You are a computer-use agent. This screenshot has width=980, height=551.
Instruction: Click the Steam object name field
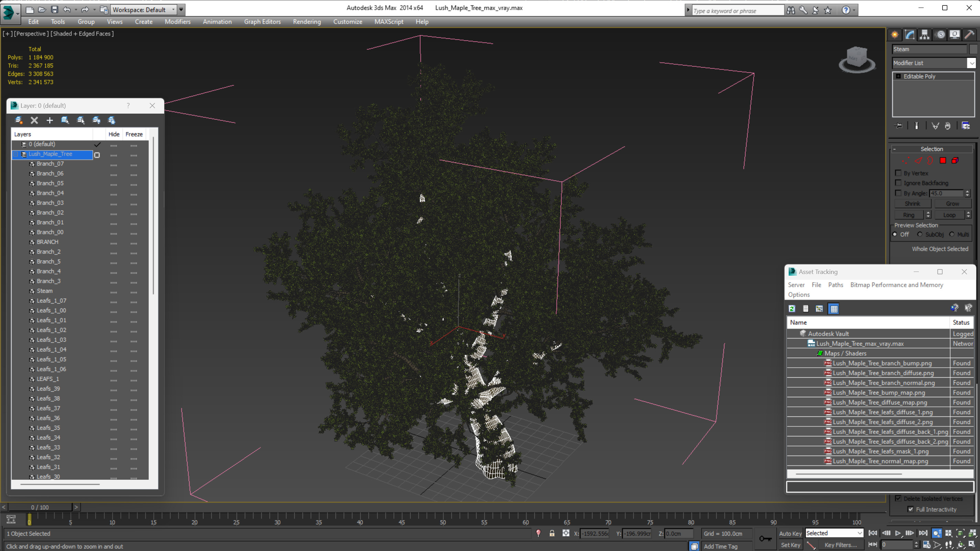[x=929, y=49]
